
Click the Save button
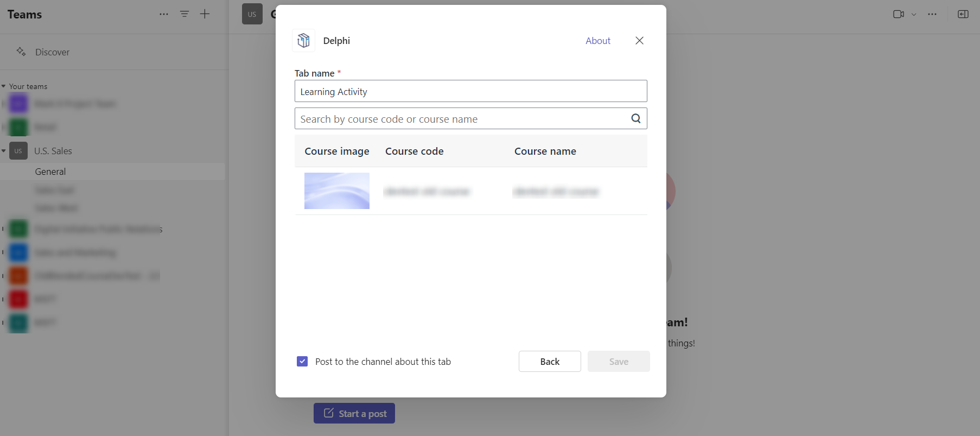click(x=618, y=362)
